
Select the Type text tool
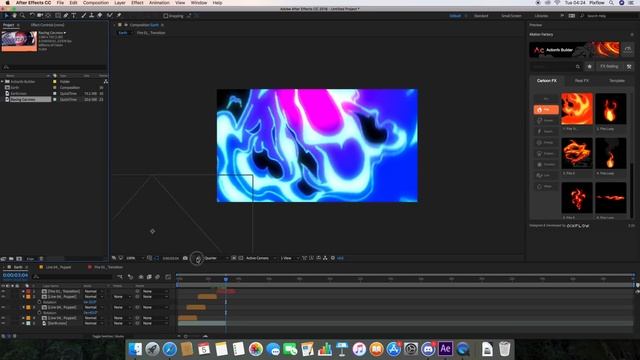click(x=74, y=16)
